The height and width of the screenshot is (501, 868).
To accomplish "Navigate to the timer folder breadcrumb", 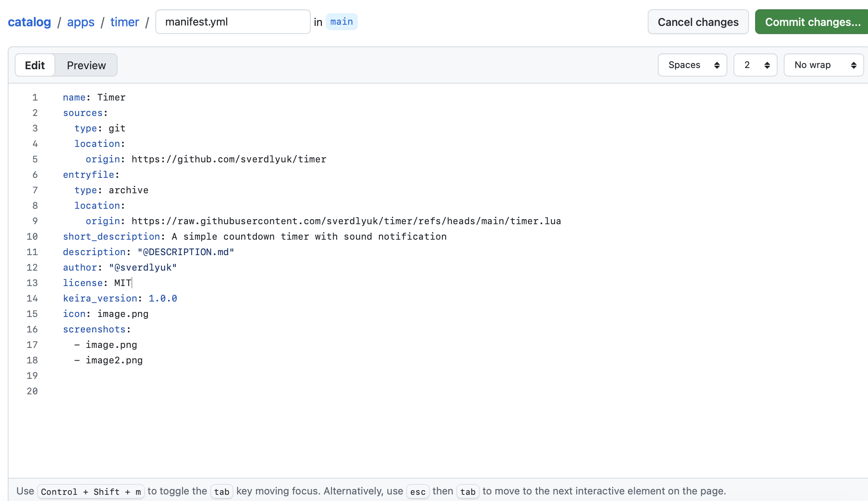I will coord(124,22).
